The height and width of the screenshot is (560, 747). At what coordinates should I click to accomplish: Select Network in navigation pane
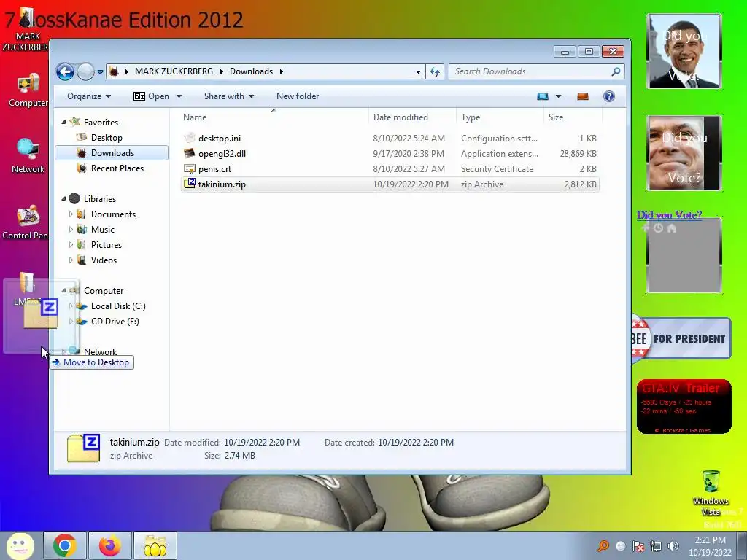(x=100, y=351)
